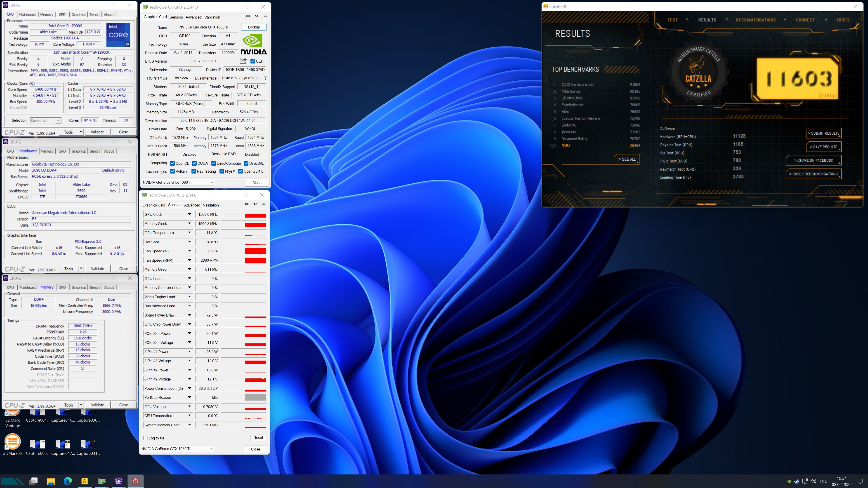Screen dimensions: 868x488
Task: Click SAVE RESULTS in Catzilla
Action: [x=823, y=147]
